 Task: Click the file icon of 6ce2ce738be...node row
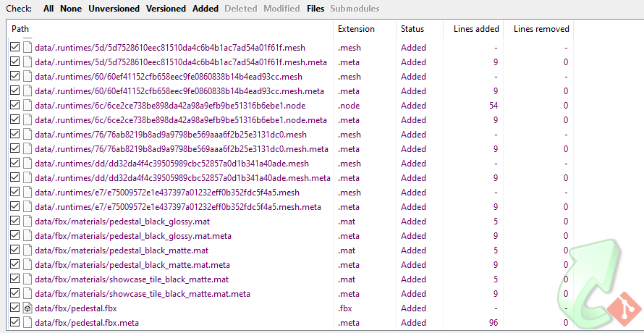[27, 105]
